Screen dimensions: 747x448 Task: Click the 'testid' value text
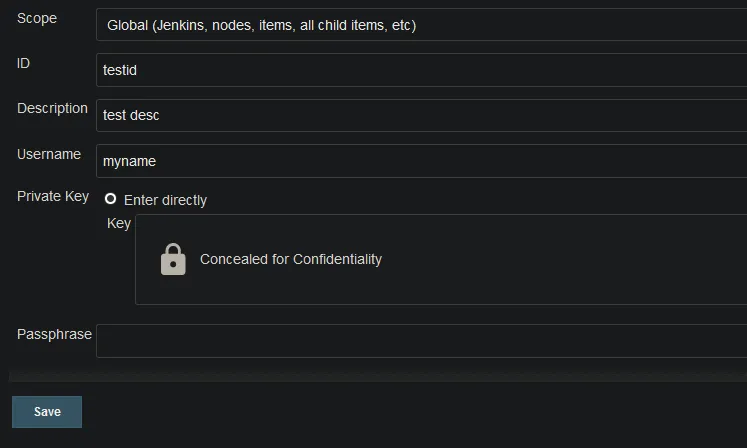(120, 70)
